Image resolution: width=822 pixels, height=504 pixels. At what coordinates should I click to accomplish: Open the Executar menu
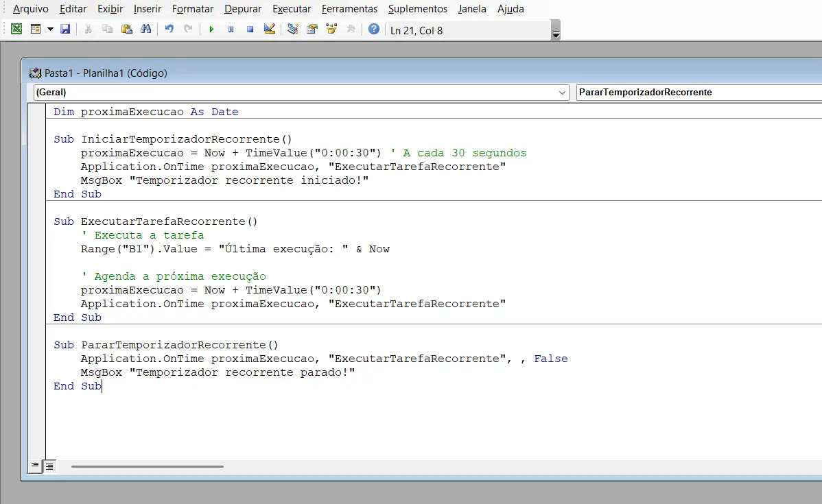pyautogui.click(x=292, y=9)
